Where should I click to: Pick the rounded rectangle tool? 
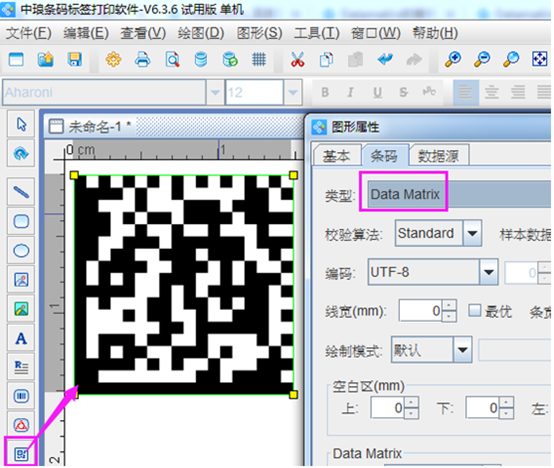21,221
